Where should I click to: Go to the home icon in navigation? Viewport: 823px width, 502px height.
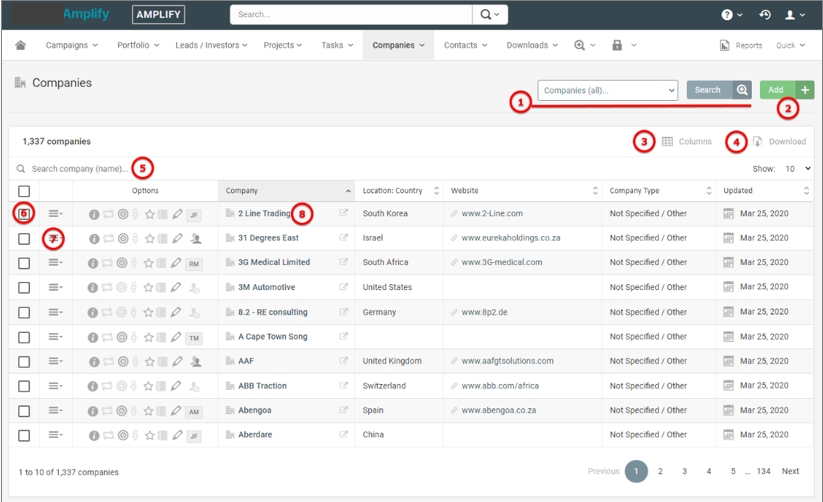[x=20, y=45]
